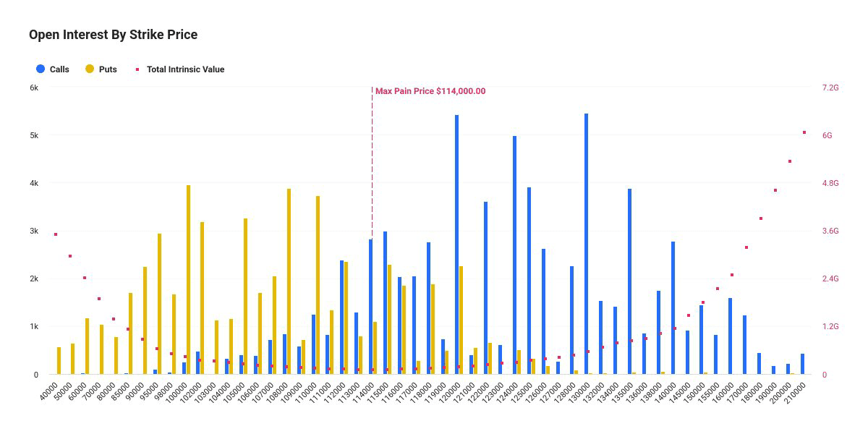Viewport: 868px width, 434px height.
Task: Click the blue Calls legend circle
Action: click(41, 69)
